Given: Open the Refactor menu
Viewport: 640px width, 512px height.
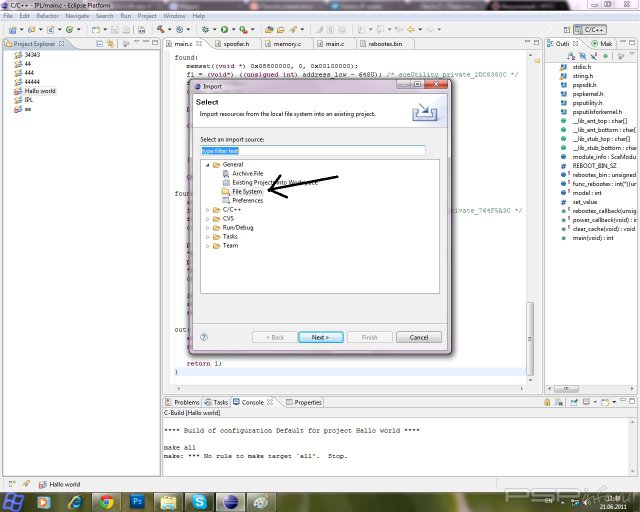Looking at the screenshot, I should pos(48,16).
